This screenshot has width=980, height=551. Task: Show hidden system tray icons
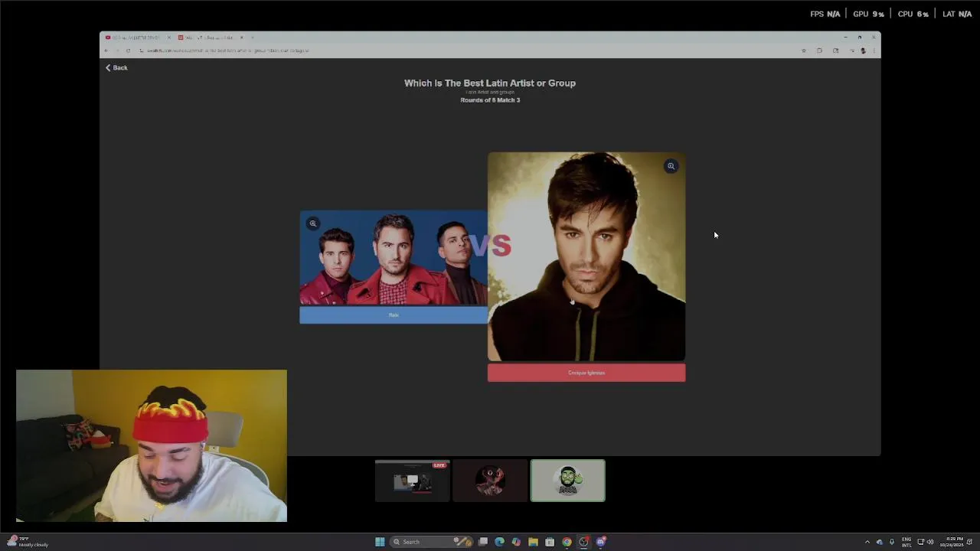click(867, 542)
